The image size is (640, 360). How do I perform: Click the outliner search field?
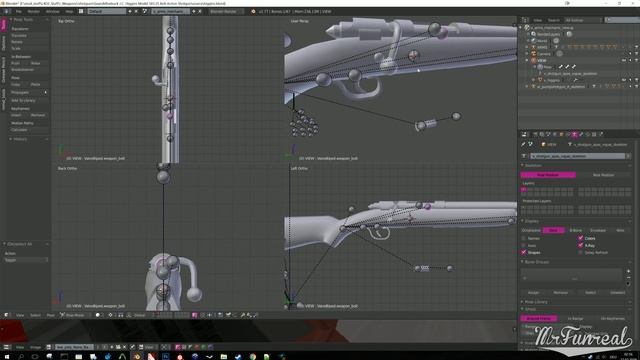click(622, 20)
